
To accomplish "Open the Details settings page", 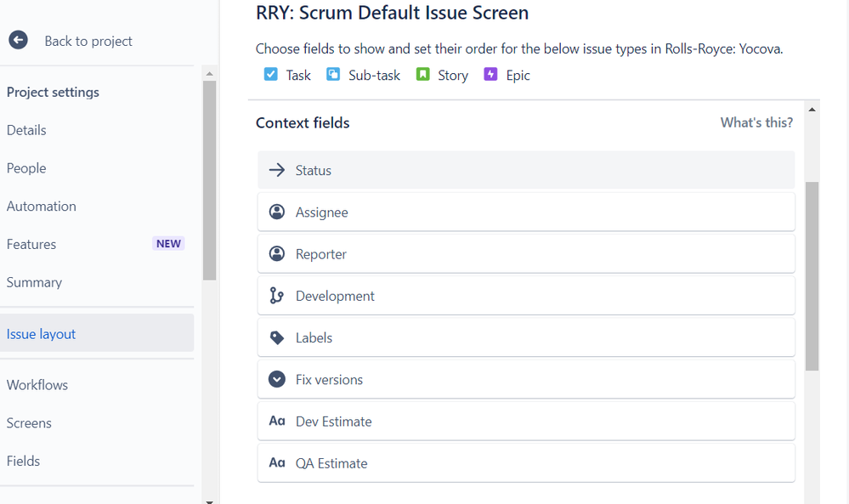I will pos(26,130).
